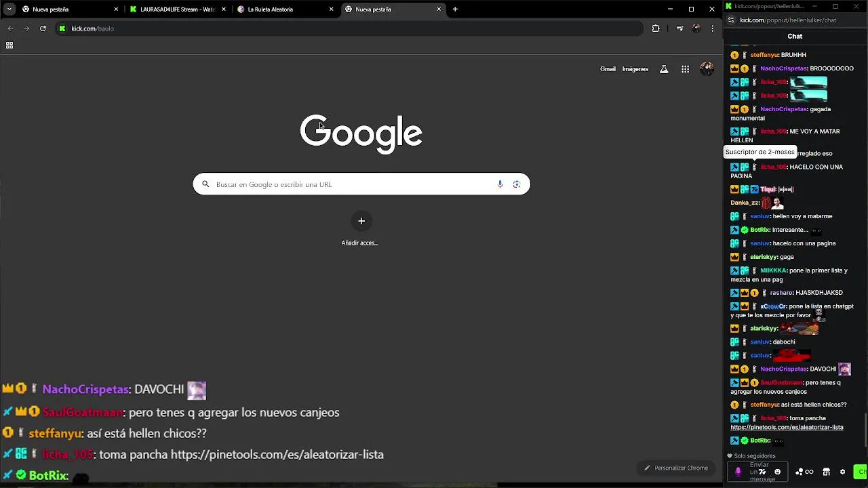Screen dimensions: 868x488
Task: Close the LAURASAD4LIFE Stream tab
Action: 224,9
